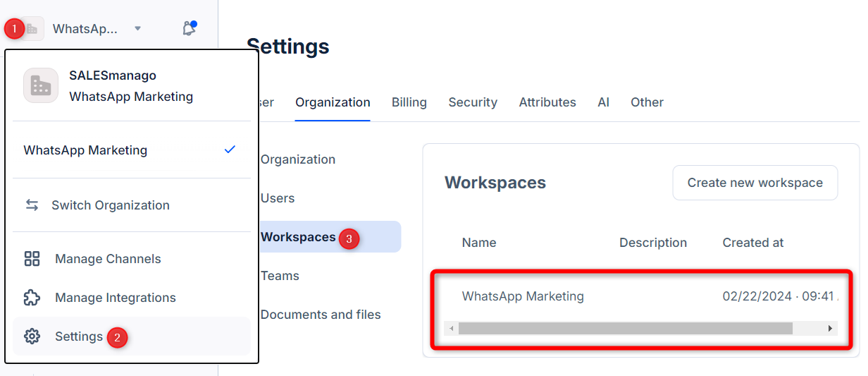The height and width of the screenshot is (376, 868).
Task: Click the Manage Channels grid icon
Action: pos(32,259)
